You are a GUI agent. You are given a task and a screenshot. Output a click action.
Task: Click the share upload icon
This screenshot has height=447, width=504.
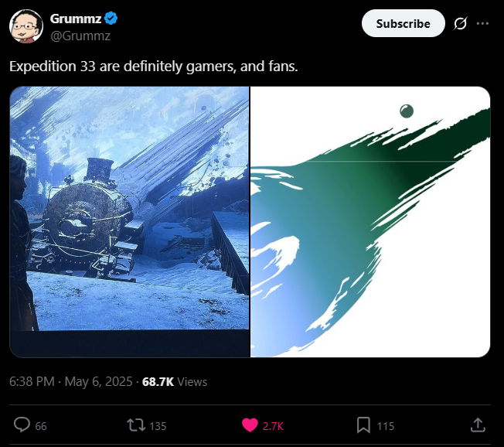click(x=478, y=425)
